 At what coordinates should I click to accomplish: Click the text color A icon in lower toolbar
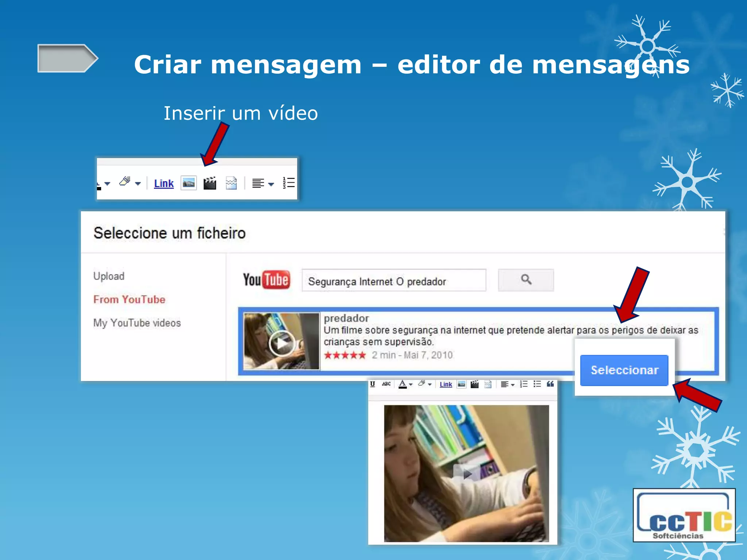pyautogui.click(x=403, y=384)
